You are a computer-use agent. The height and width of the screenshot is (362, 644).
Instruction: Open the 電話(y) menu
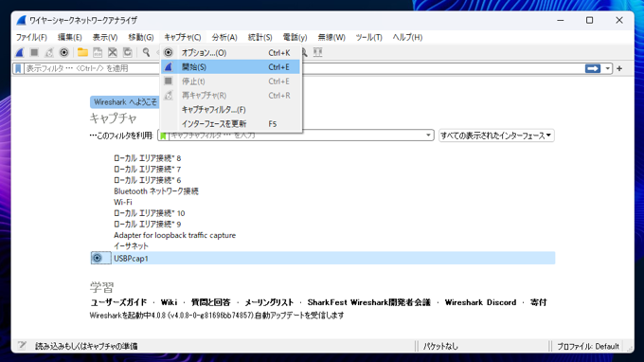pos(295,37)
